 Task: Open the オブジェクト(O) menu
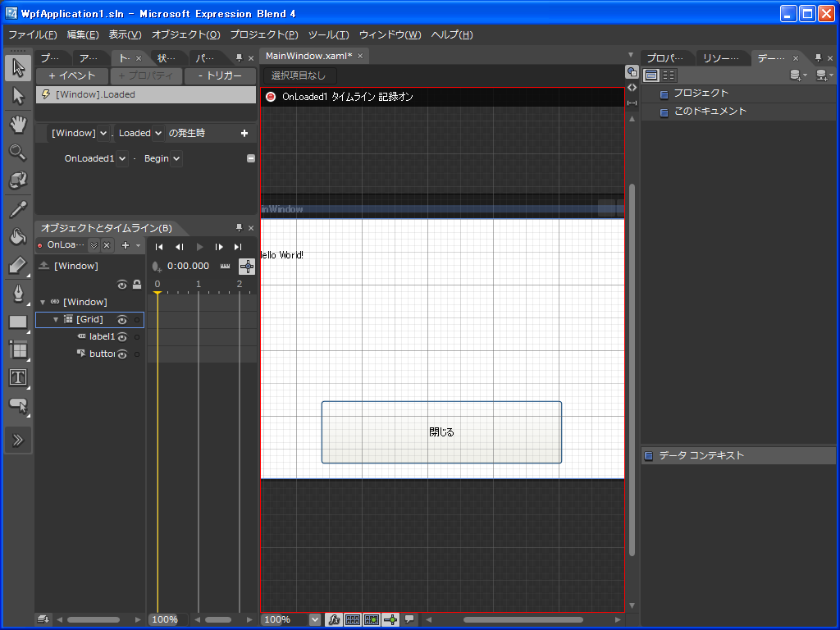pyautogui.click(x=186, y=34)
